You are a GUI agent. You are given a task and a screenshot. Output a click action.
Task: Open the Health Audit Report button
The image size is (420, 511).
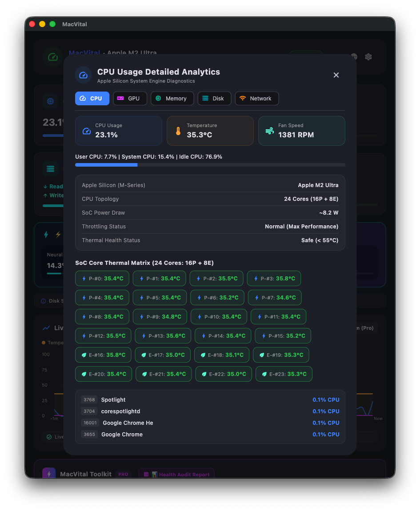tap(176, 474)
